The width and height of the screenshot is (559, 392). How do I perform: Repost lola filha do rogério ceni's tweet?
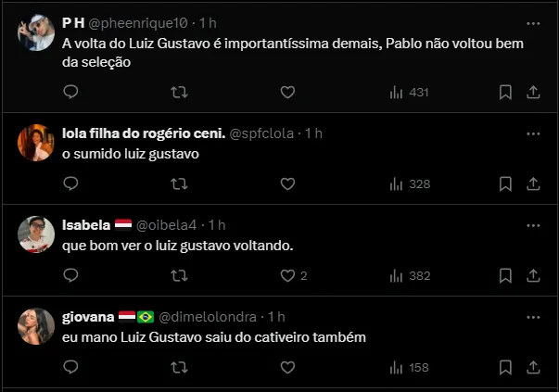(179, 183)
